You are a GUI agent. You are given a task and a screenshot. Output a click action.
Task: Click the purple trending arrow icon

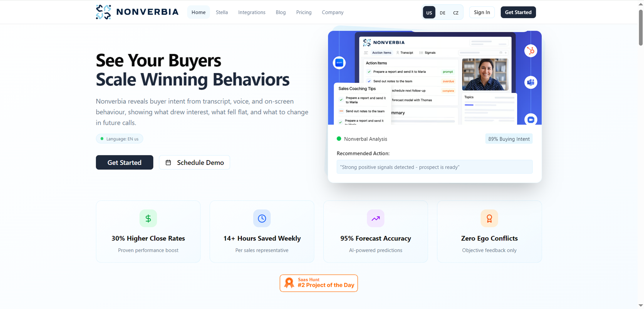coord(376,219)
